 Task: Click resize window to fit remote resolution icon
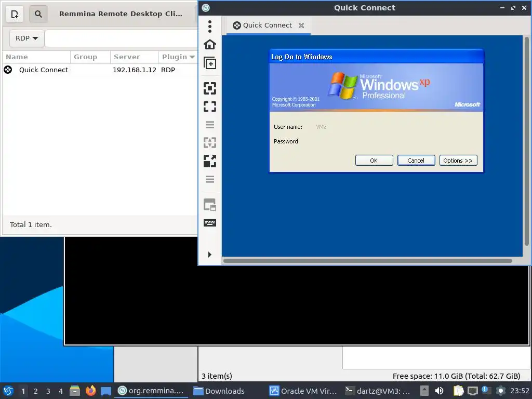pyautogui.click(x=210, y=88)
